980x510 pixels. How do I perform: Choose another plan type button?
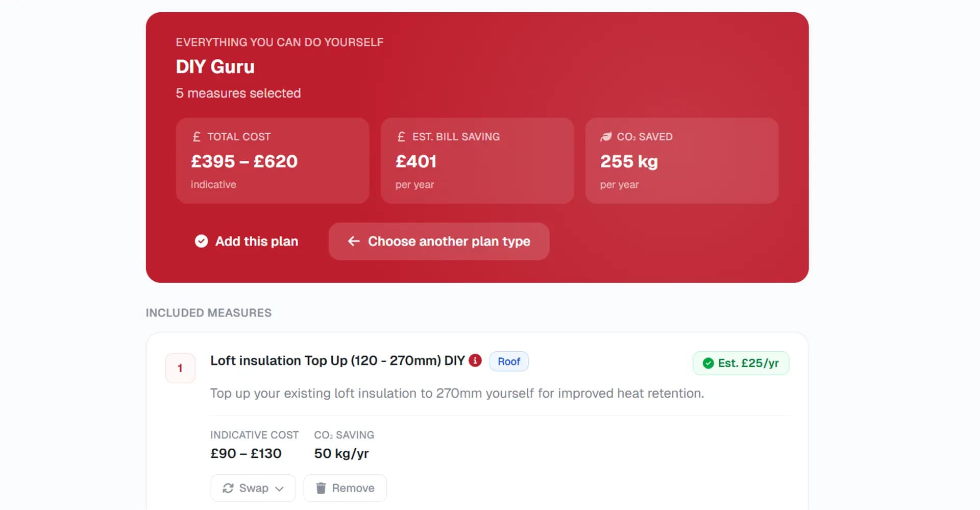pos(439,241)
